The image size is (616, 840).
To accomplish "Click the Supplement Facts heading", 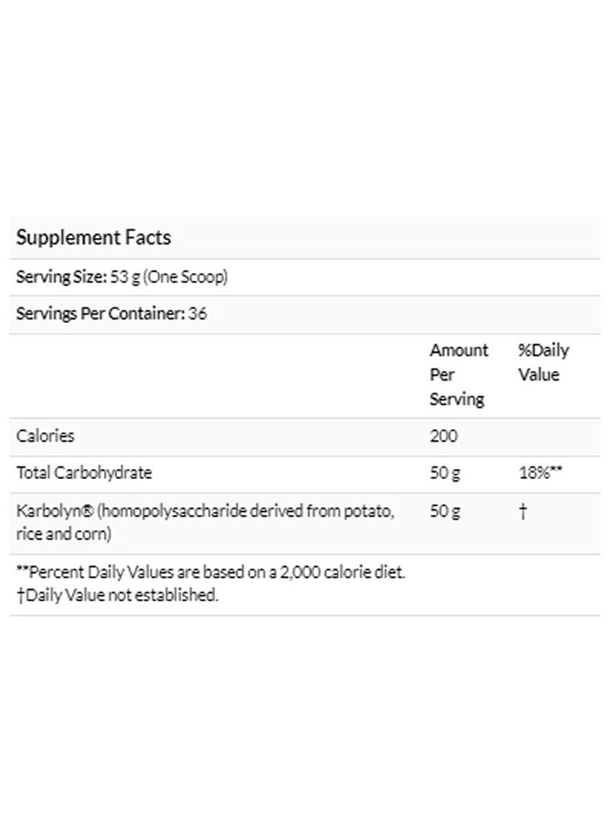I will tap(93, 238).
